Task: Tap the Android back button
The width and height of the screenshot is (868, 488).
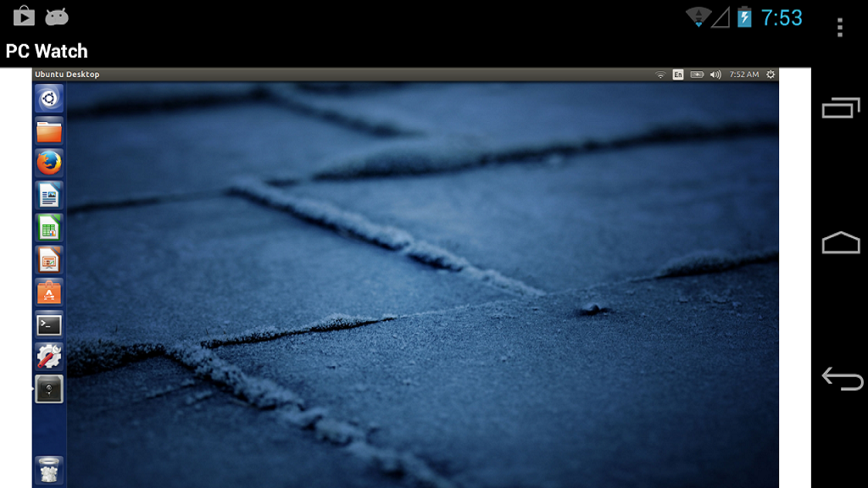Action: click(x=842, y=379)
